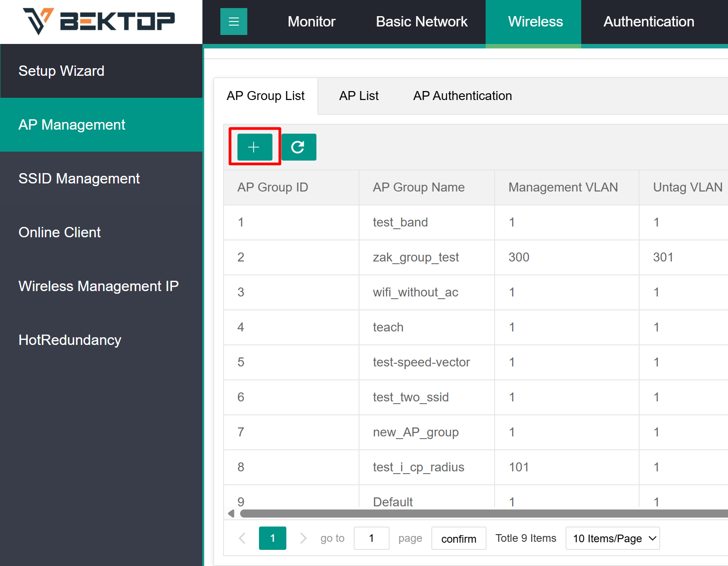Open the 10 Items/Page dropdown
728x566 pixels.
(x=613, y=538)
